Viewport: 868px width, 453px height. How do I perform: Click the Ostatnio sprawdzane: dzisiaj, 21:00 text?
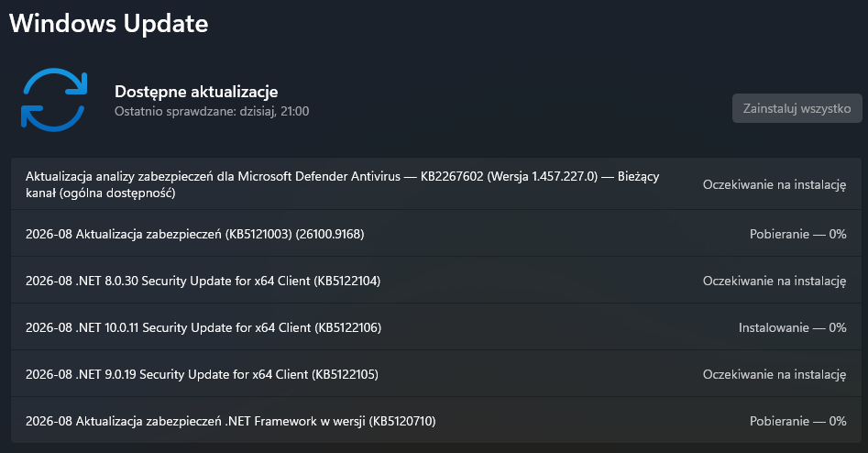[x=212, y=111]
